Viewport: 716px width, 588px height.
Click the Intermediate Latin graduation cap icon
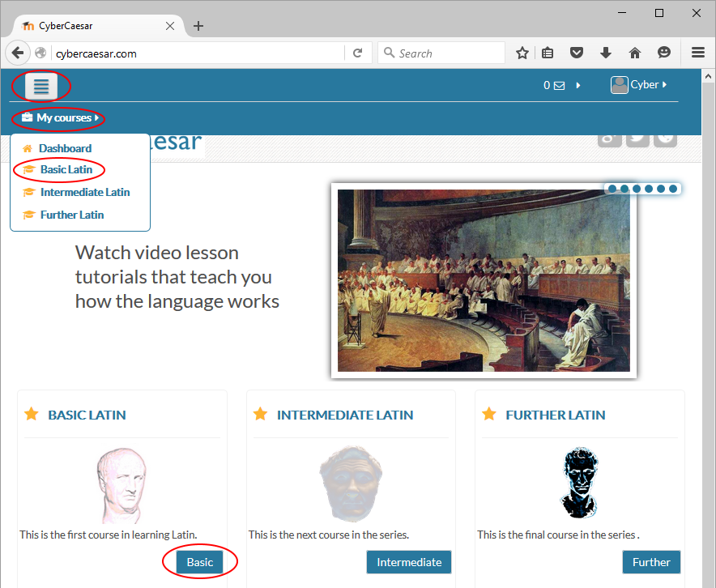point(29,192)
